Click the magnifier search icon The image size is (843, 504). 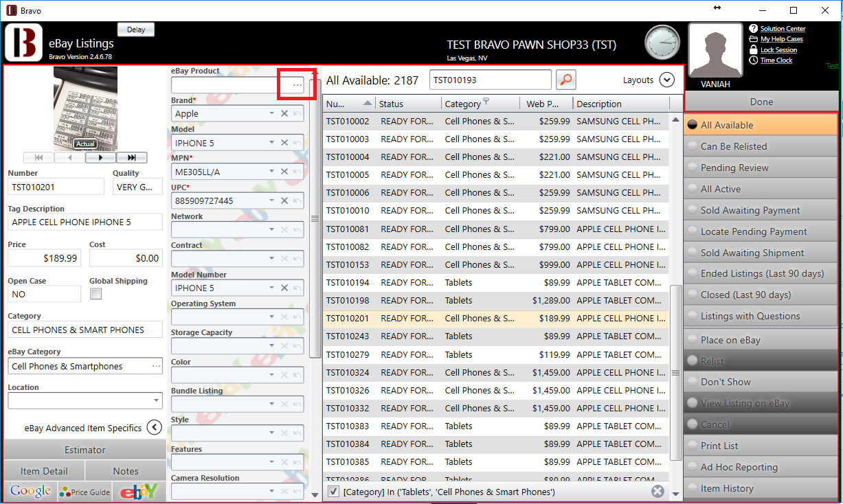pyautogui.click(x=565, y=80)
